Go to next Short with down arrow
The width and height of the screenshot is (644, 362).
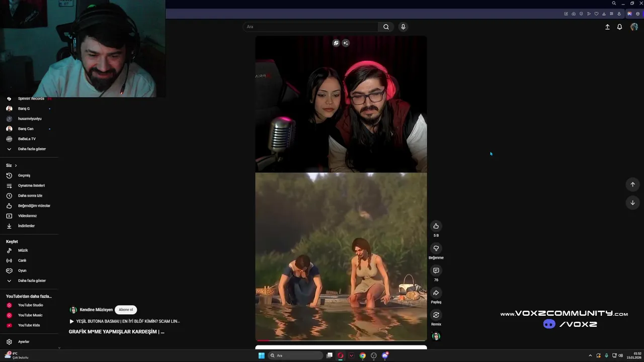[632, 203]
